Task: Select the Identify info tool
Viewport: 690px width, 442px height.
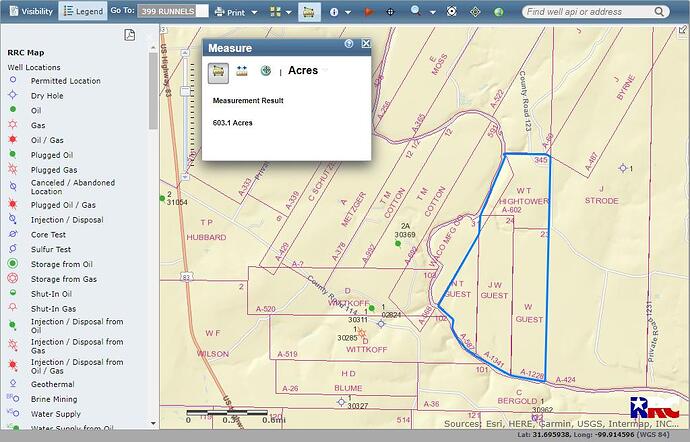Action: [x=334, y=12]
